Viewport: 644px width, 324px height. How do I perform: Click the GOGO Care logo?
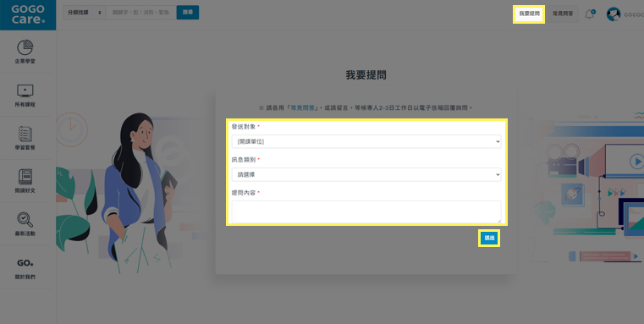(x=28, y=14)
